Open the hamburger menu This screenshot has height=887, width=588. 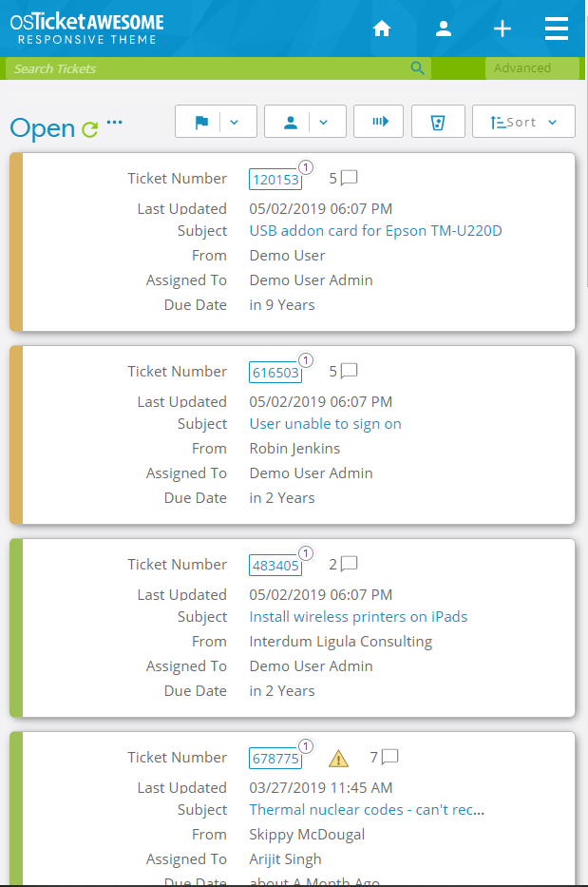click(x=557, y=29)
